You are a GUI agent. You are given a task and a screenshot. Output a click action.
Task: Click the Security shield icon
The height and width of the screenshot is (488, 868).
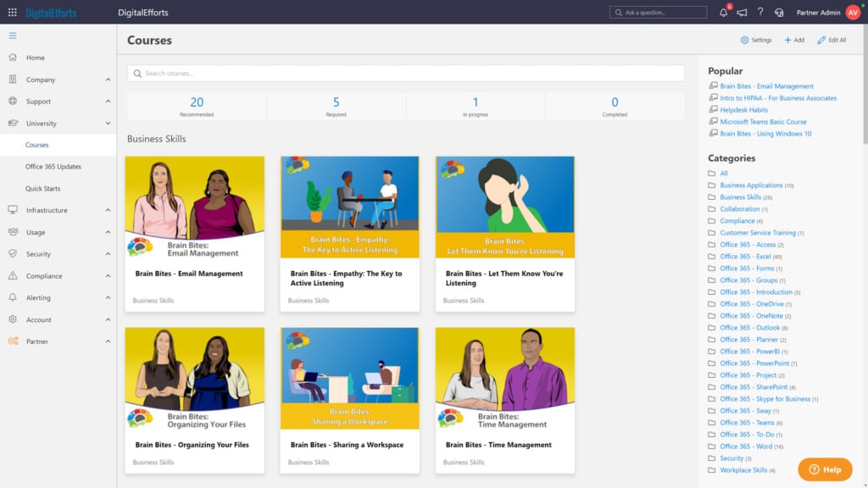[x=13, y=253]
